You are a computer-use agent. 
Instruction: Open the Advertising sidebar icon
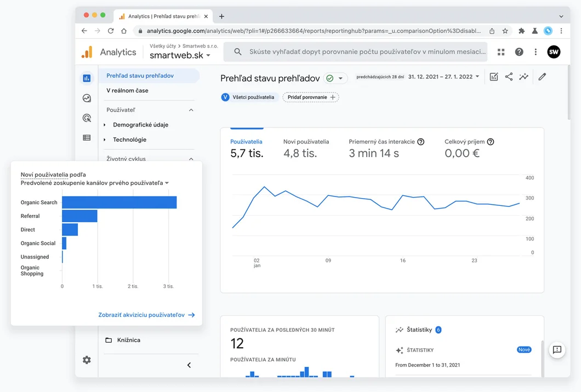tap(87, 118)
